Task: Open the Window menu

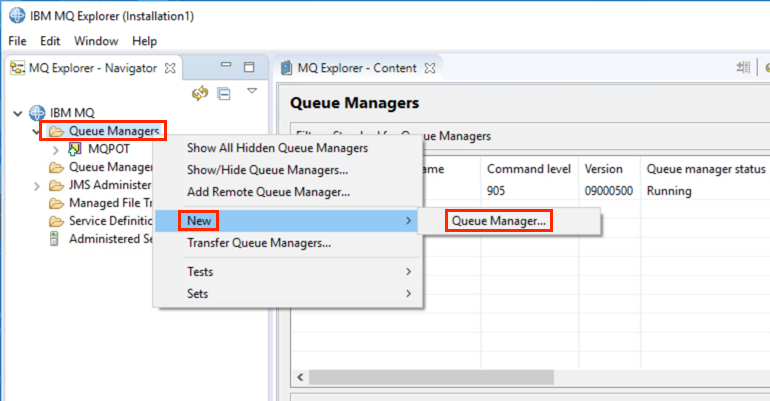Action: tap(96, 41)
